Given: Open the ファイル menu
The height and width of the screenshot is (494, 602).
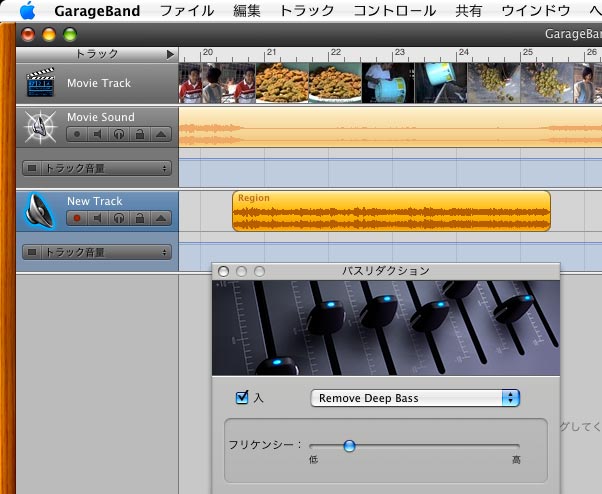Looking at the screenshot, I should (x=187, y=11).
